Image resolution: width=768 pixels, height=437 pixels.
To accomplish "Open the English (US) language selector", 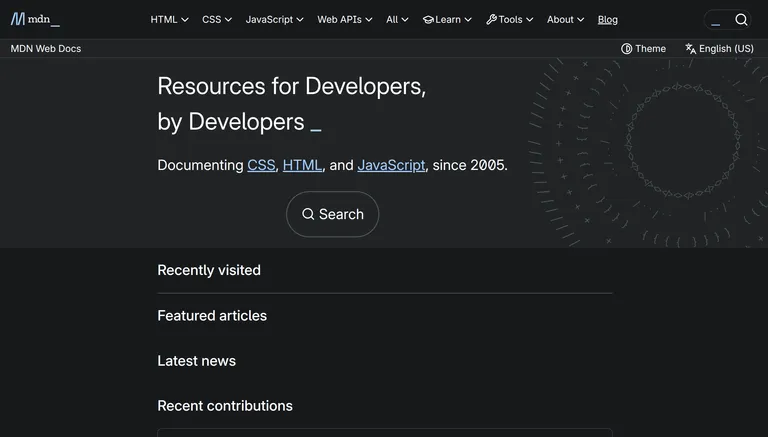I will click(x=719, y=49).
